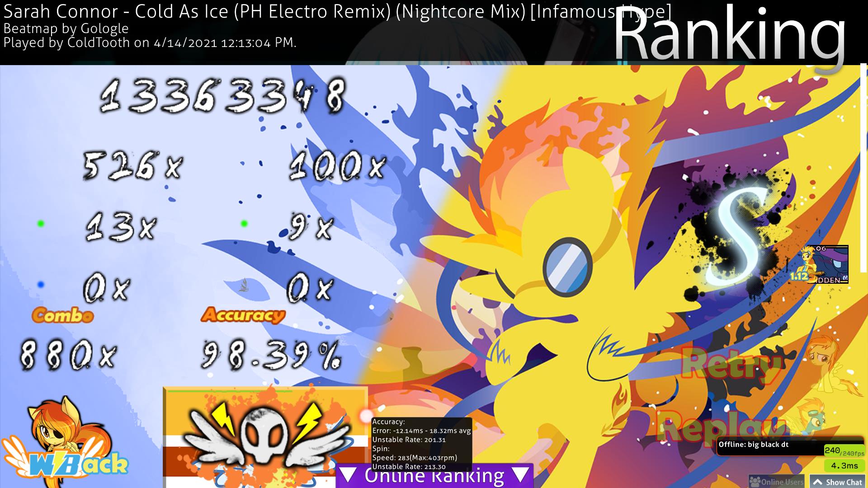
Task: Click the blue dot beside left 0x
Action: coord(41,285)
